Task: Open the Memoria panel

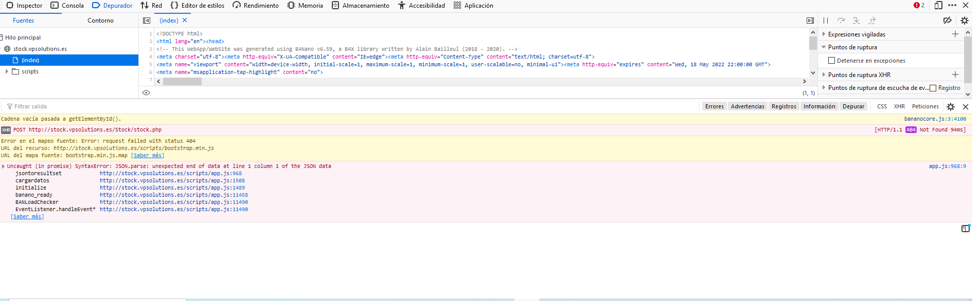Action: pos(305,6)
